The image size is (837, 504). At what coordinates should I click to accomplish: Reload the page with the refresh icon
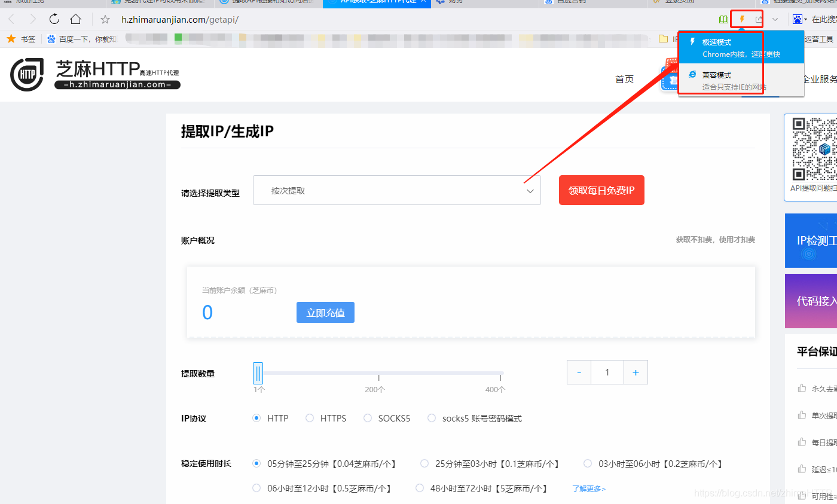54,19
